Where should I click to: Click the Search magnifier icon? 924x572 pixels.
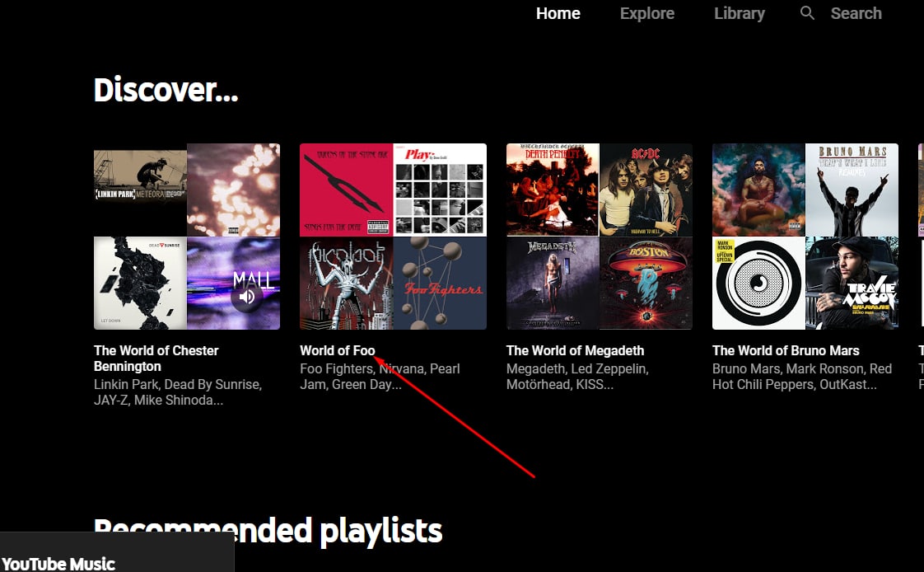(x=807, y=13)
